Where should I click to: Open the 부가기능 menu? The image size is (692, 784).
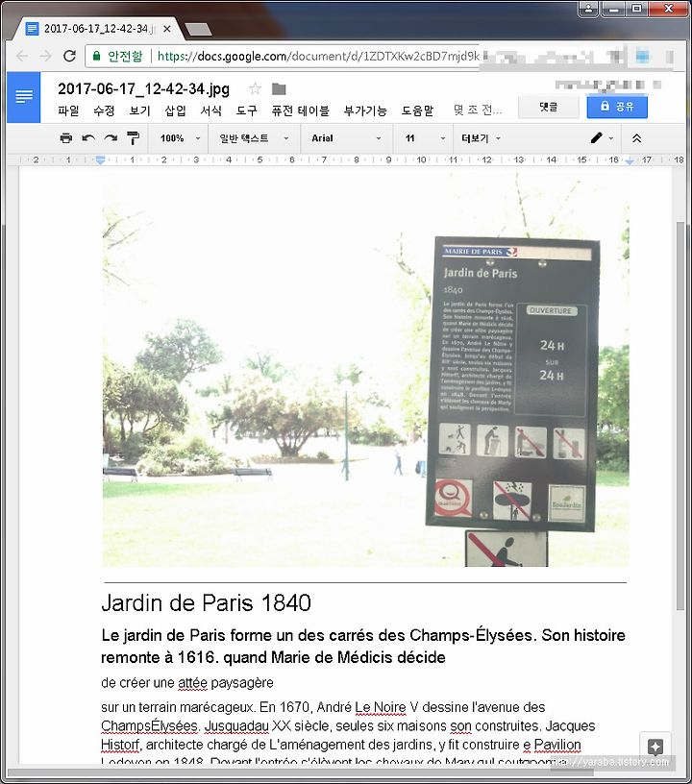tap(365, 110)
